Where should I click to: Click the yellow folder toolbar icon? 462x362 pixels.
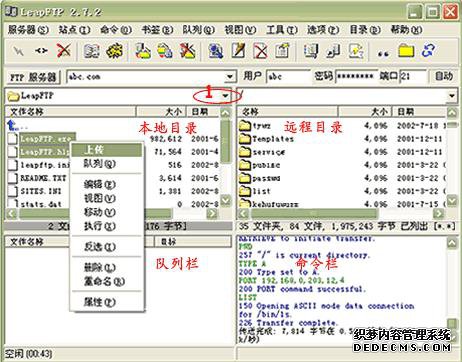[406, 51]
